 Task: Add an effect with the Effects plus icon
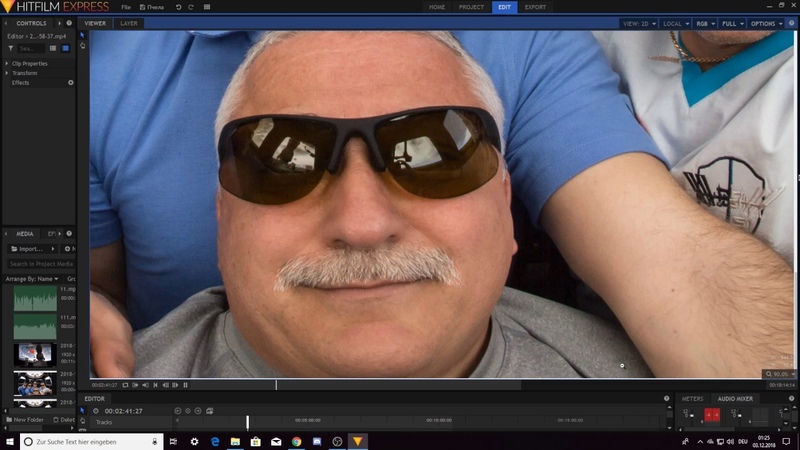(x=71, y=83)
